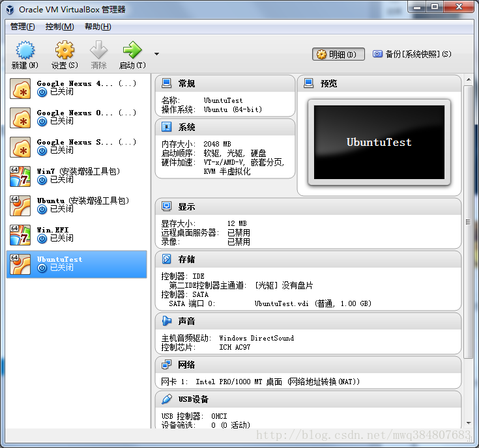The width and height of the screenshot is (479, 448).
Task: Click the '2048 MB' memory value
Action: (x=217, y=144)
